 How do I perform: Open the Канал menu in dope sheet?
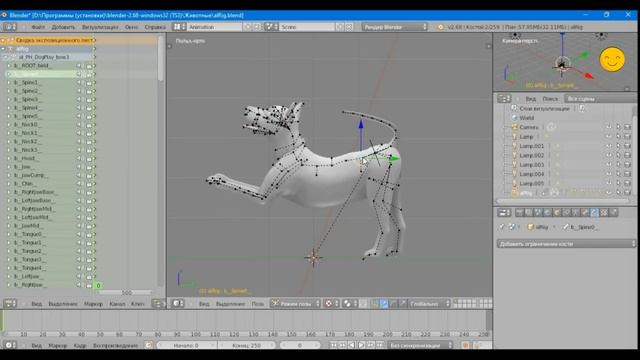click(117, 304)
